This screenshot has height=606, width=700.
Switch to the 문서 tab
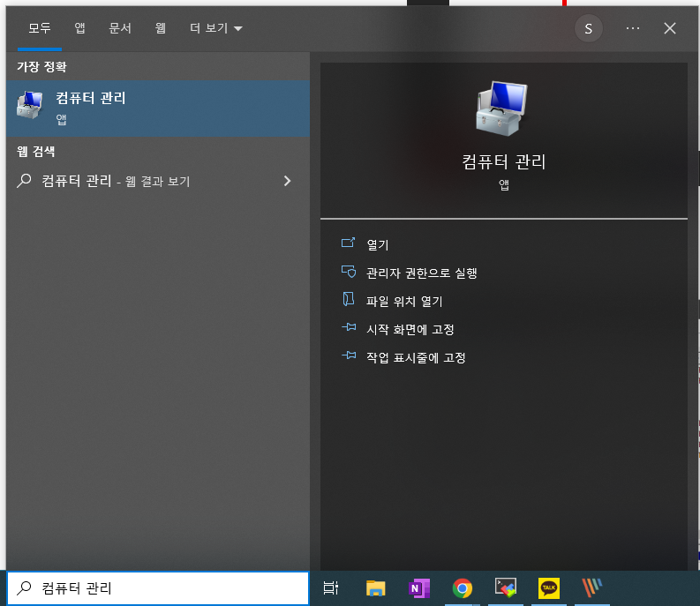pos(120,28)
